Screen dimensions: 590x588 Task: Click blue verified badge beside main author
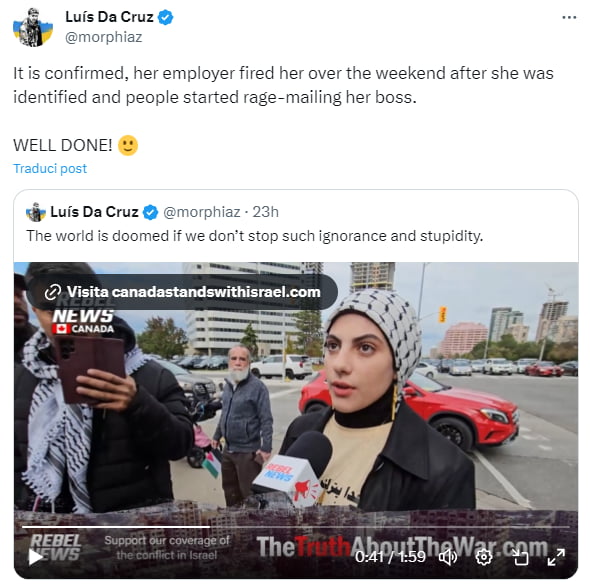166,17
